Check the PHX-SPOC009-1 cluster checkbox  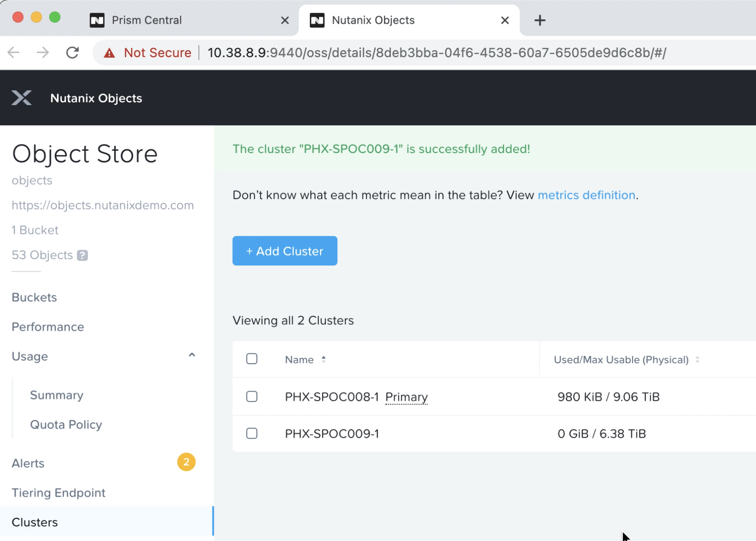pyautogui.click(x=252, y=434)
